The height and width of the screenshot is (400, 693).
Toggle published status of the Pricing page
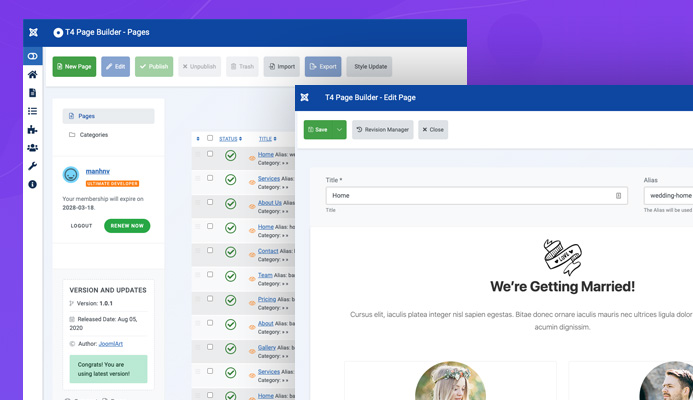coord(230,301)
